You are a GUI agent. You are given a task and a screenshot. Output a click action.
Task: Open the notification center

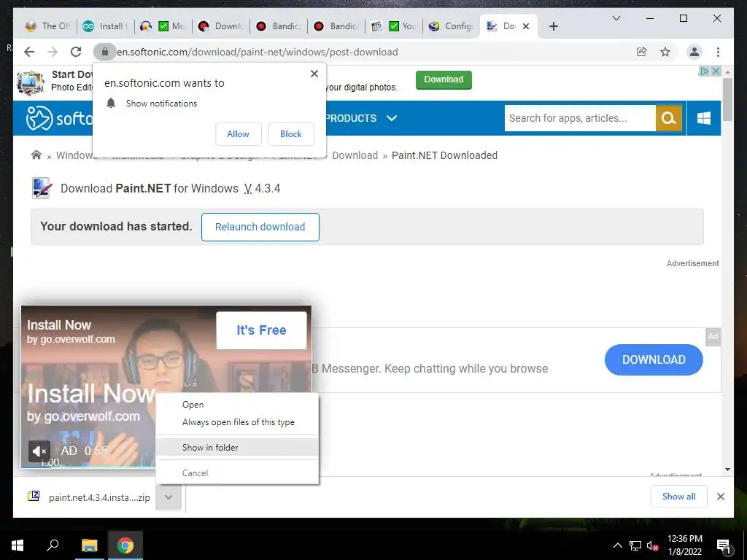(724, 545)
